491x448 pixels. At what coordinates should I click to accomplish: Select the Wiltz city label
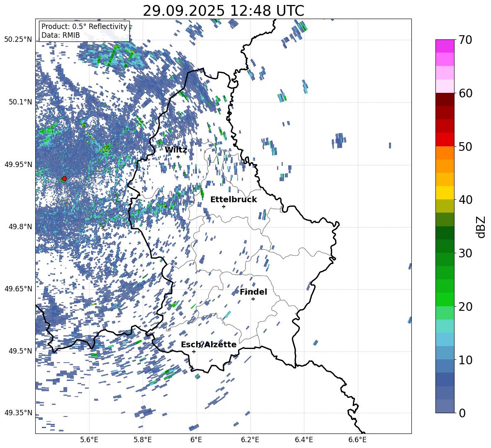[176, 150]
